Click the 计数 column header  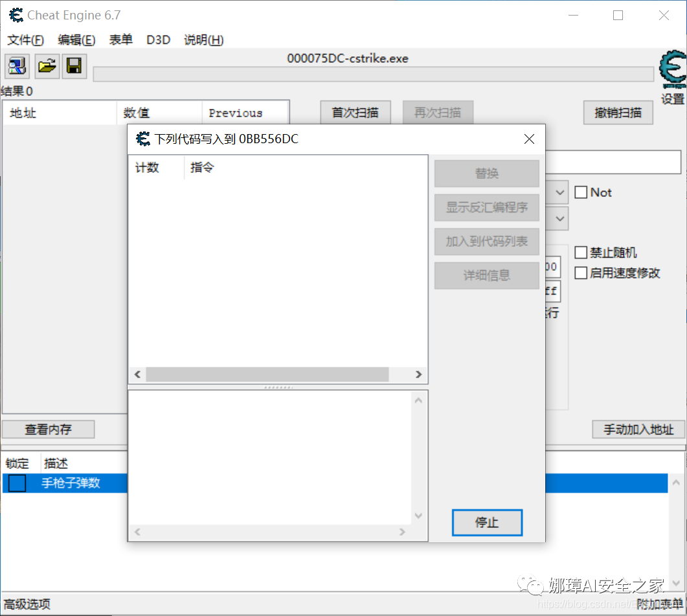tap(157, 168)
